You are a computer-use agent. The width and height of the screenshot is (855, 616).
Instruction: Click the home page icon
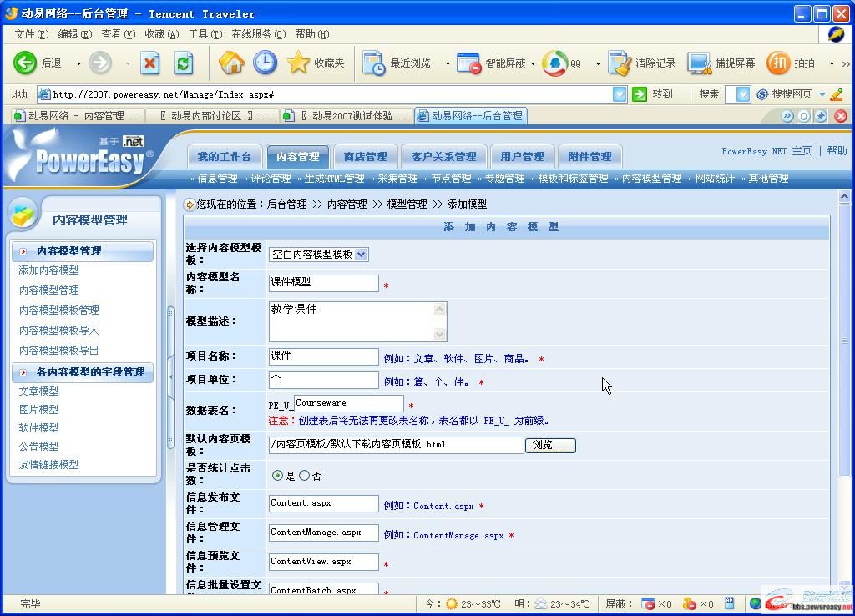[x=231, y=63]
